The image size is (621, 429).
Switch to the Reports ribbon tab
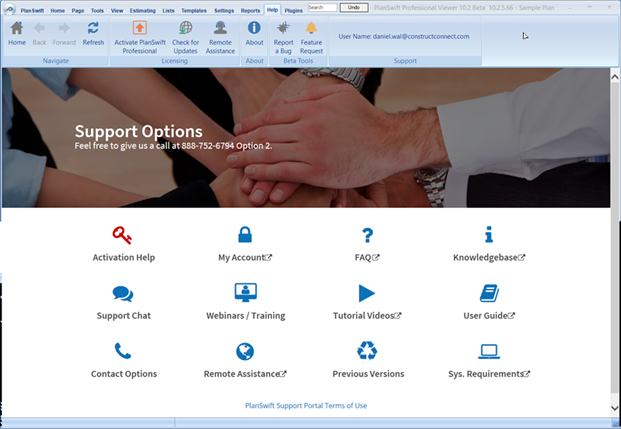250,11
